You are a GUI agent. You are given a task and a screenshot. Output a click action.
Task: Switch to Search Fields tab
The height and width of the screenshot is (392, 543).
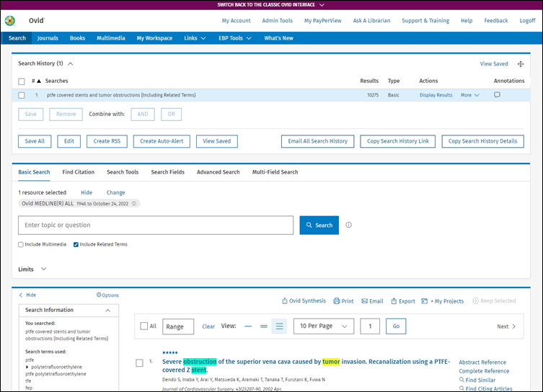tap(167, 172)
